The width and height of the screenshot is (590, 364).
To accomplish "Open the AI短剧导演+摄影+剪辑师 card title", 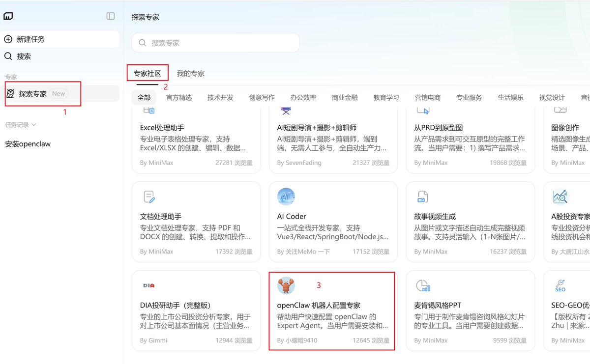I will coord(317,128).
